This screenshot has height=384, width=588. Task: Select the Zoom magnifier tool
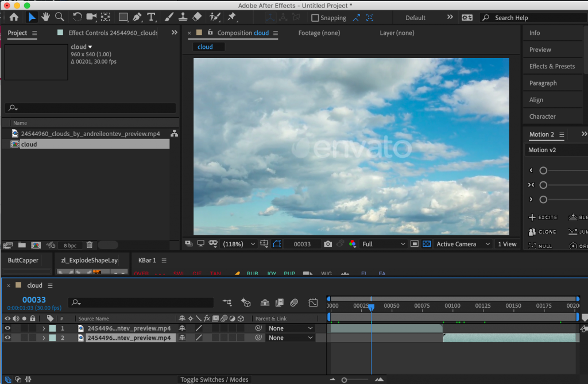pos(59,17)
